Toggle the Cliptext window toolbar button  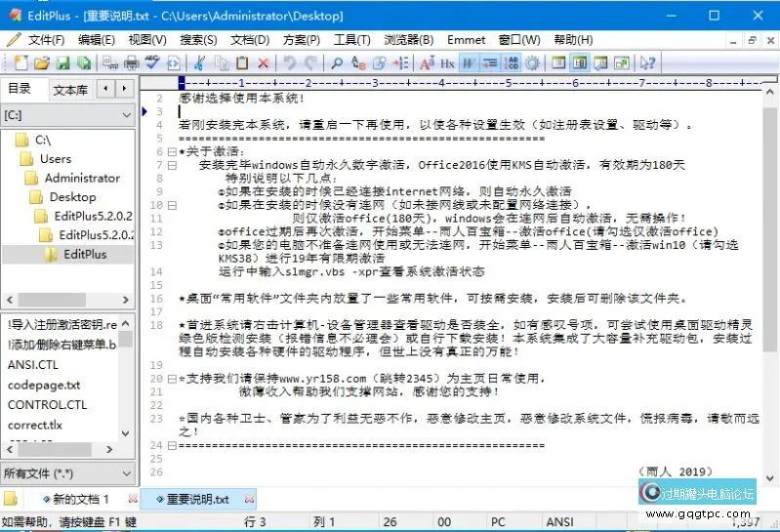[x=558, y=63]
